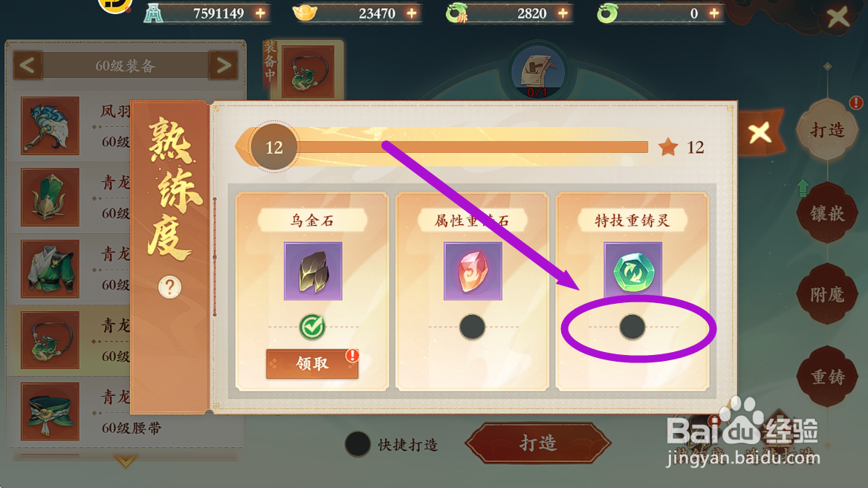
Task: Click the red 打造 forge button
Action: click(x=538, y=443)
